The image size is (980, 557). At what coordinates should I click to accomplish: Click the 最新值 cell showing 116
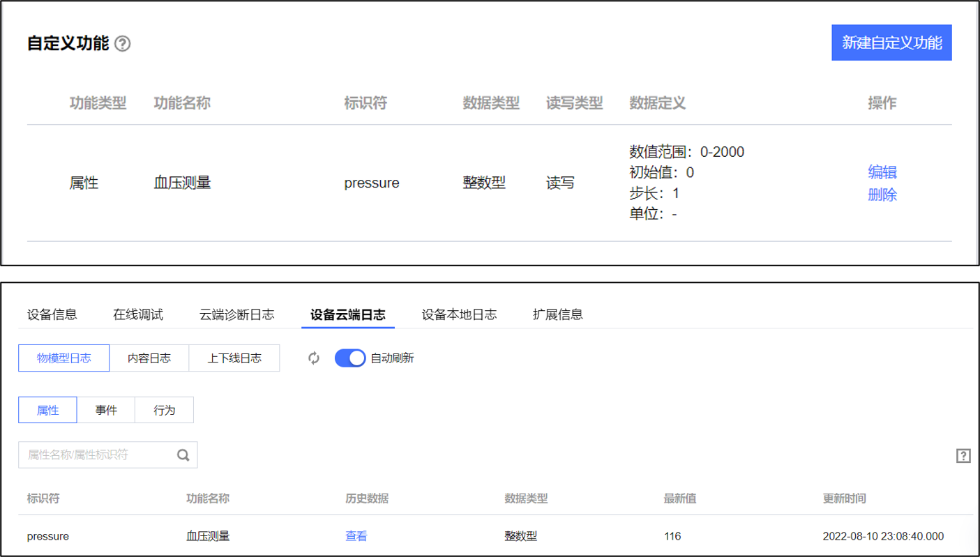click(x=672, y=536)
